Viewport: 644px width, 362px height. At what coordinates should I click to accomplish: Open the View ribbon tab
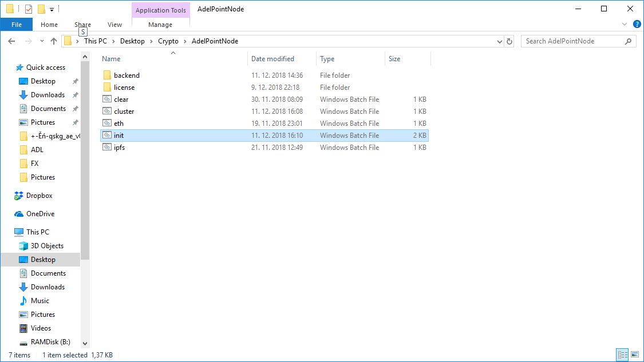click(114, 25)
